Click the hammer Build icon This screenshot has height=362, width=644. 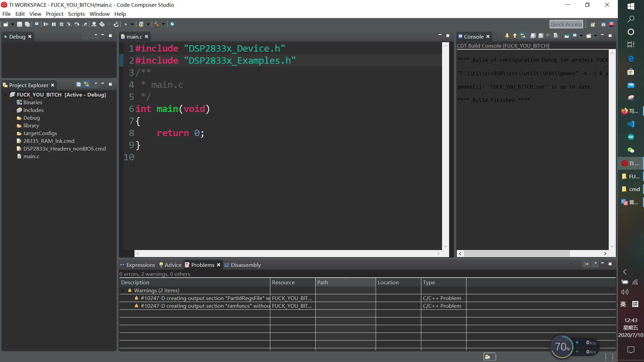pos(157,24)
